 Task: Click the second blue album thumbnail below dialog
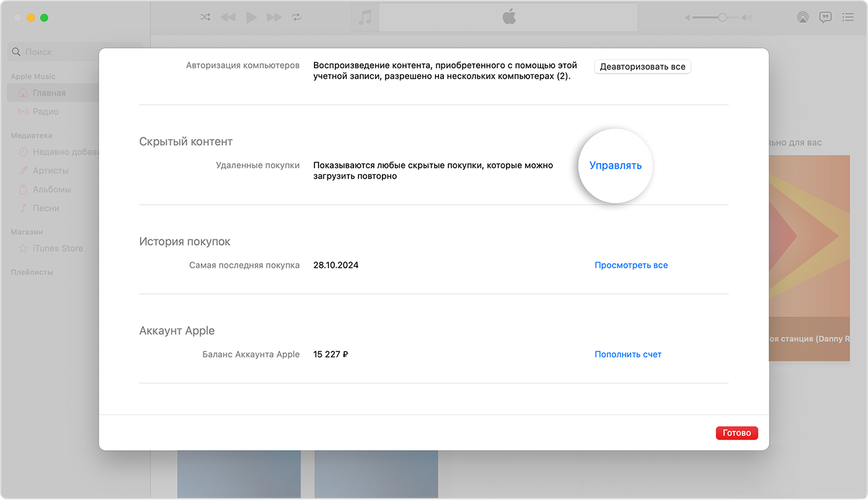click(x=376, y=474)
